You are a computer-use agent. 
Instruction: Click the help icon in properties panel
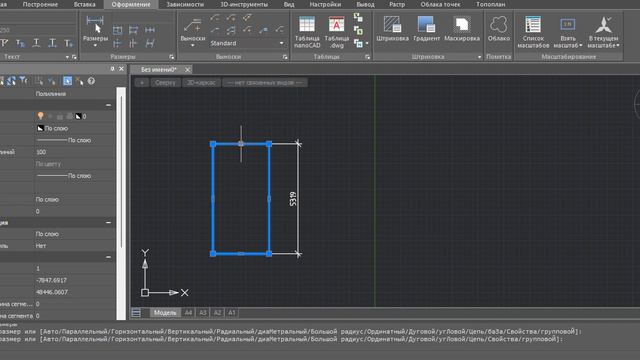tap(91, 81)
